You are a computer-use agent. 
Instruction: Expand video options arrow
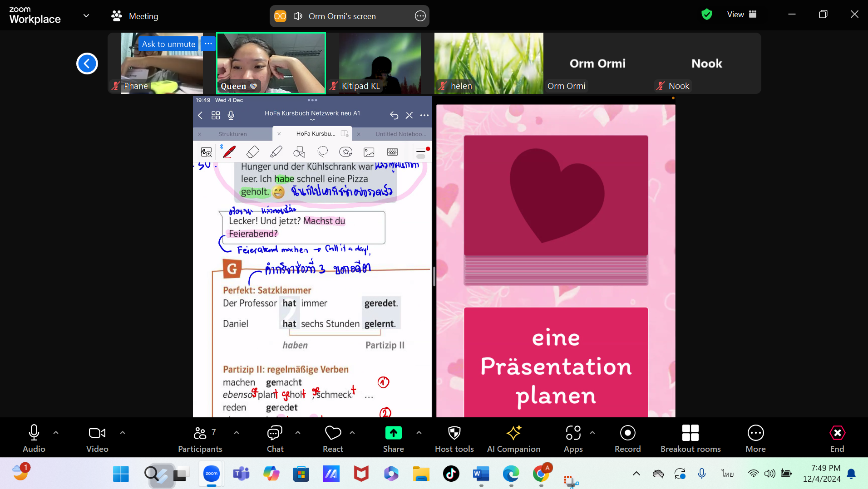[x=123, y=433]
